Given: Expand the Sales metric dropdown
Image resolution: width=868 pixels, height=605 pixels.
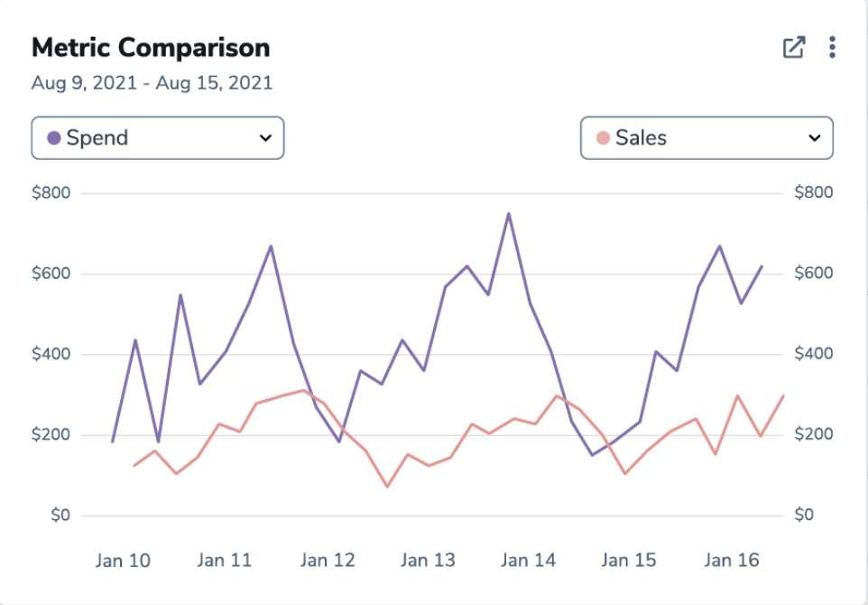Looking at the screenshot, I should tap(706, 138).
